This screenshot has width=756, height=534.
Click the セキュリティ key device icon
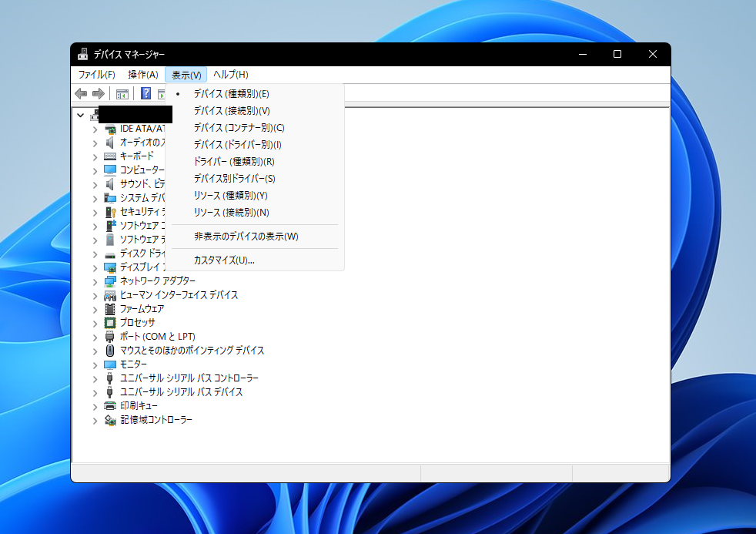[x=110, y=212]
